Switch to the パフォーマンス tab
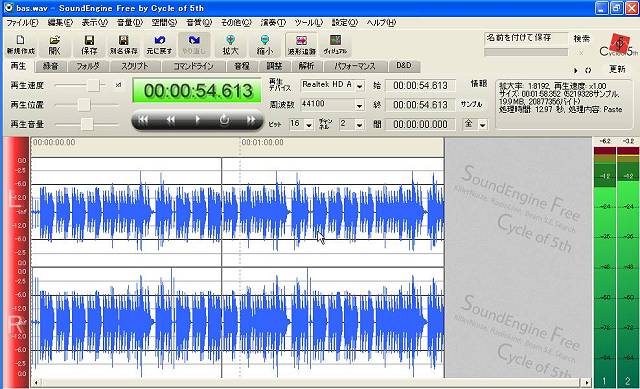This screenshot has width=640, height=389. [355, 66]
